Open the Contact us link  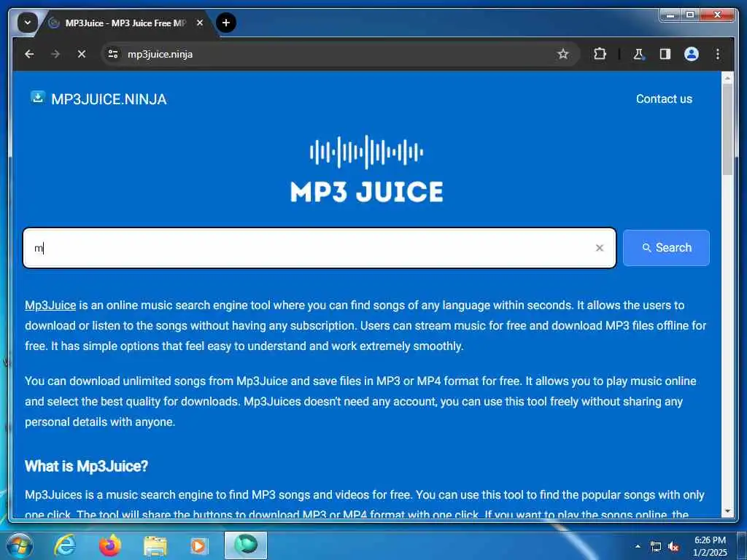coord(664,98)
